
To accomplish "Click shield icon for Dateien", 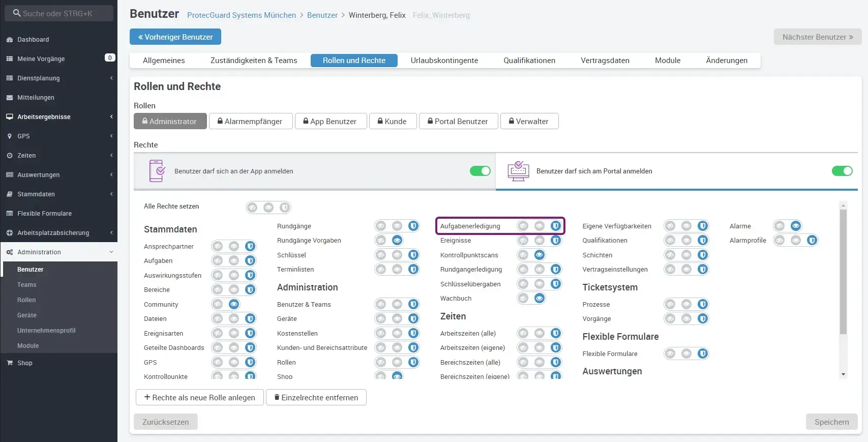I will point(250,319).
